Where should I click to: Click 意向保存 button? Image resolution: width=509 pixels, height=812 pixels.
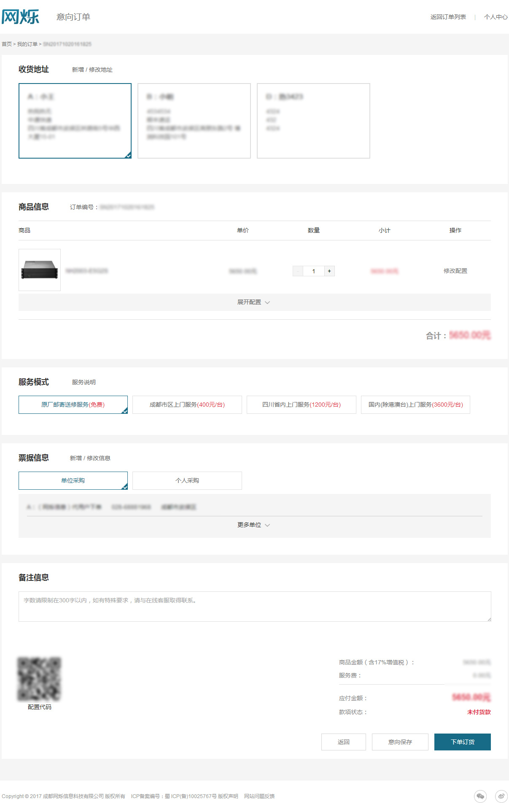tap(400, 742)
